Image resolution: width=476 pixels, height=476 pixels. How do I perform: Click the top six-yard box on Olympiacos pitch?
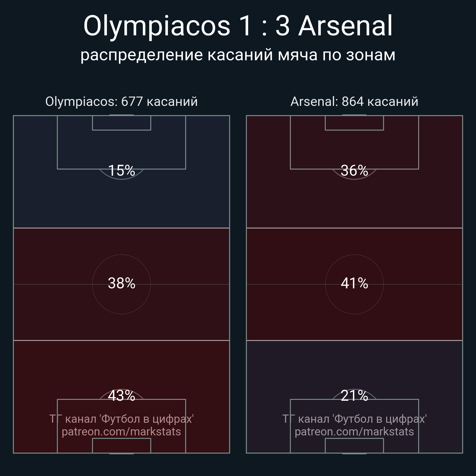pos(121,123)
